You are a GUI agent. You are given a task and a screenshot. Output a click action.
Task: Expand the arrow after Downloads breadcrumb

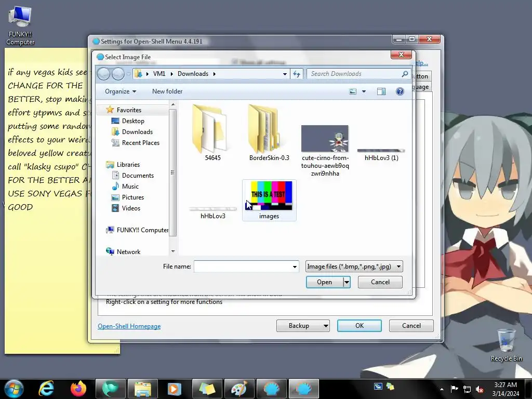[215, 74]
